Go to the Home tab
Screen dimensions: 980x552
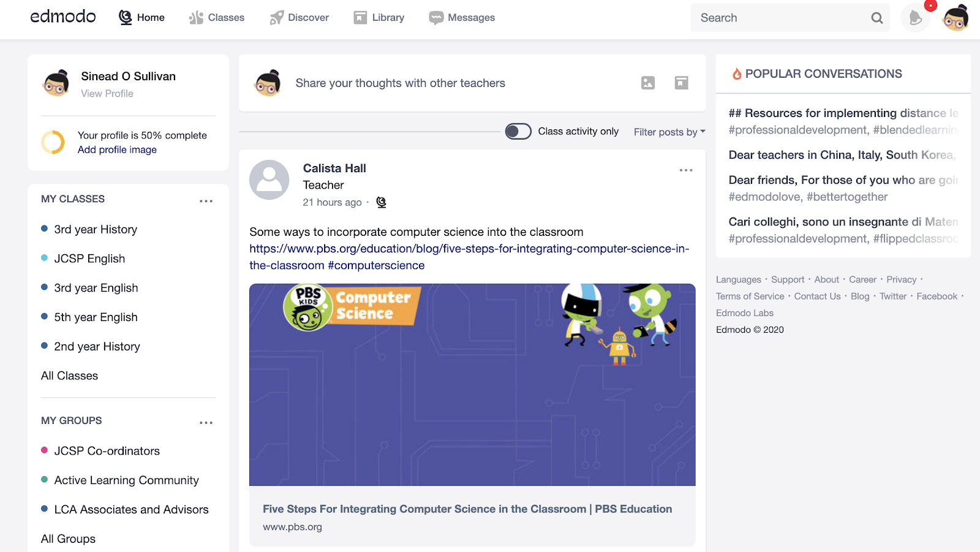[x=141, y=18]
